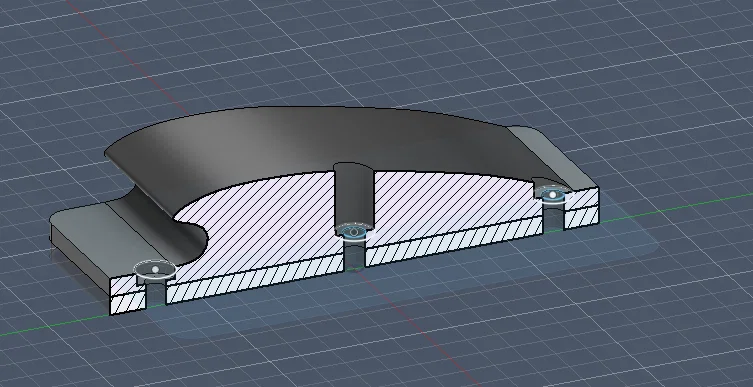Select the left flange hole center point
Viewport: 753px width, 387px height.
pyautogui.click(x=155, y=270)
